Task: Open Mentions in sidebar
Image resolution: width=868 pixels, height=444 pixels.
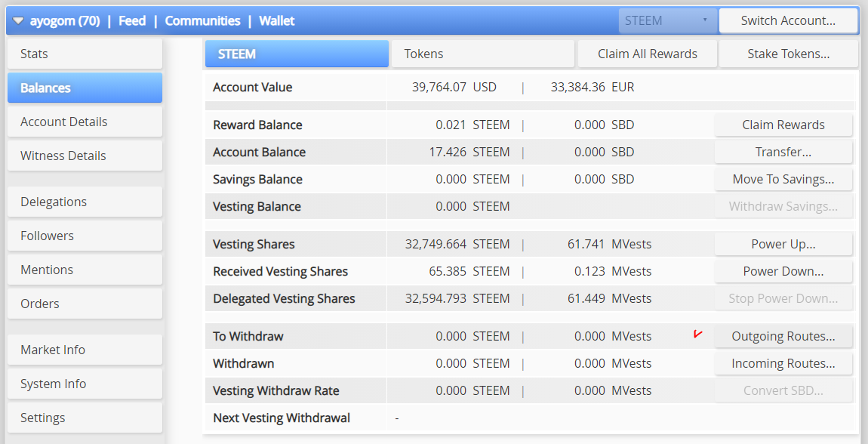Action: pyautogui.click(x=85, y=270)
